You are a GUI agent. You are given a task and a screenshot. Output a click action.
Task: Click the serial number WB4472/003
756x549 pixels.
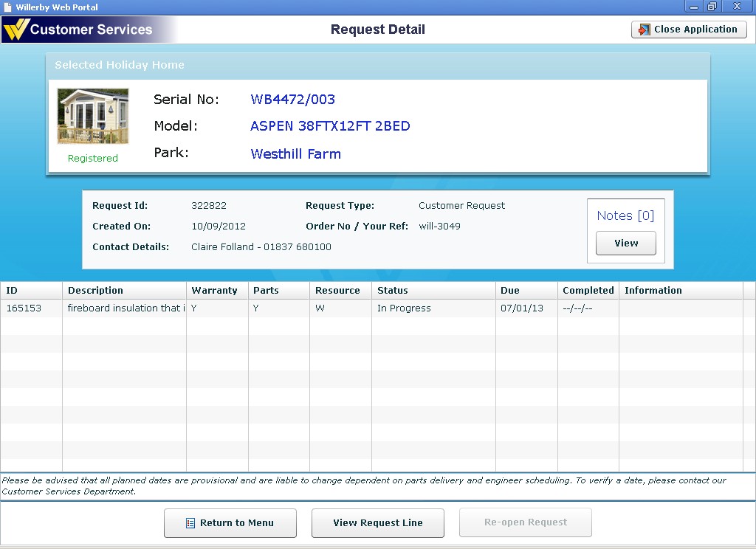(292, 100)
